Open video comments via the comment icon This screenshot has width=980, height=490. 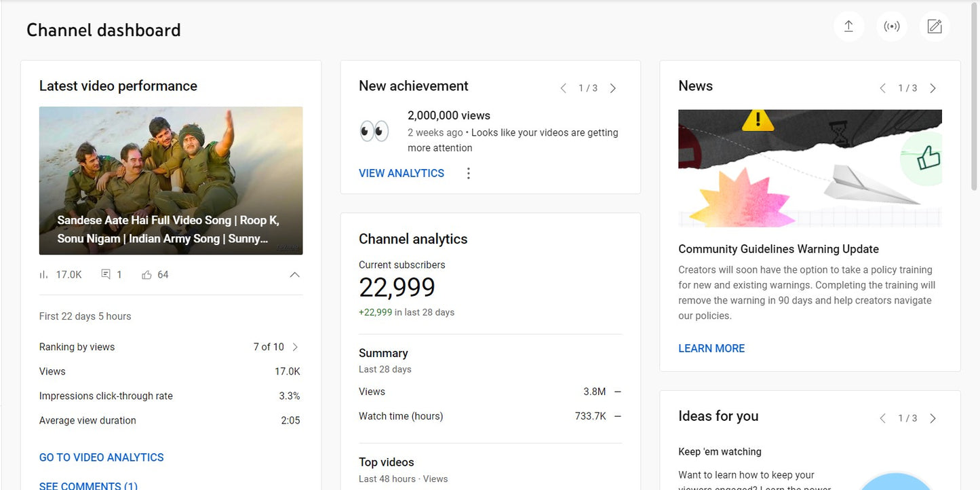click(x=105, y=274)
